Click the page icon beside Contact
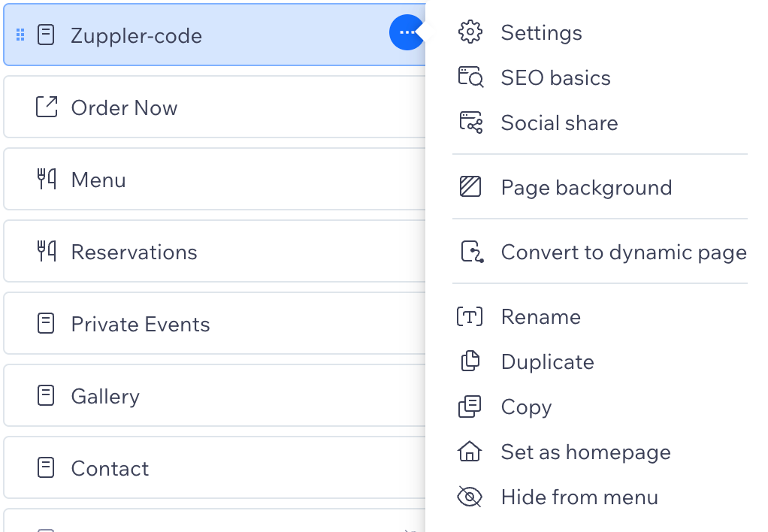768x532 pixels. tap(46, 467)
